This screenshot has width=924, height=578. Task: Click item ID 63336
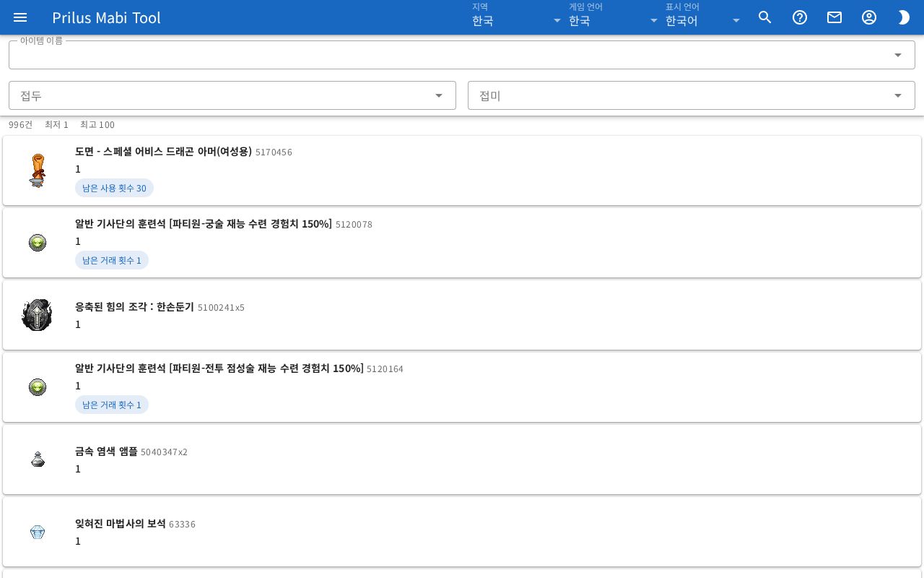tap(182, 525)
